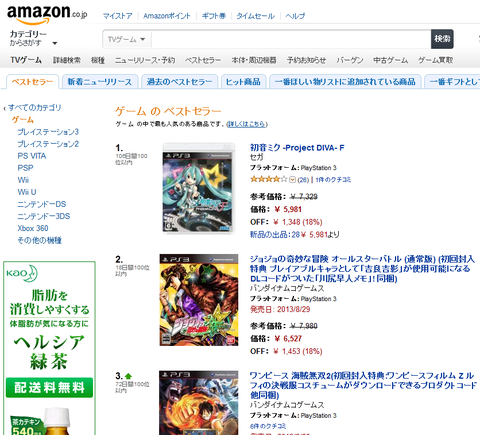This screenshot has width=480, height=435.
Task: Click into the search text field
Action: (291, 39)
